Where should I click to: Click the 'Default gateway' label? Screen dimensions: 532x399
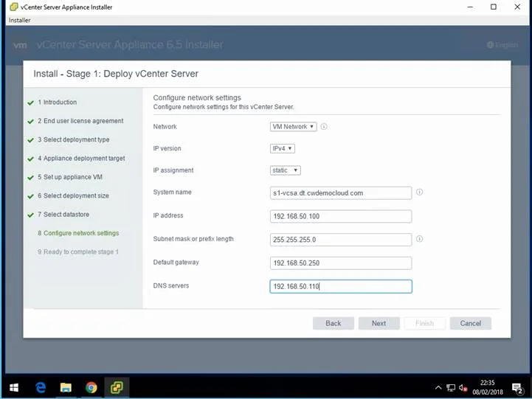(176, 263)
